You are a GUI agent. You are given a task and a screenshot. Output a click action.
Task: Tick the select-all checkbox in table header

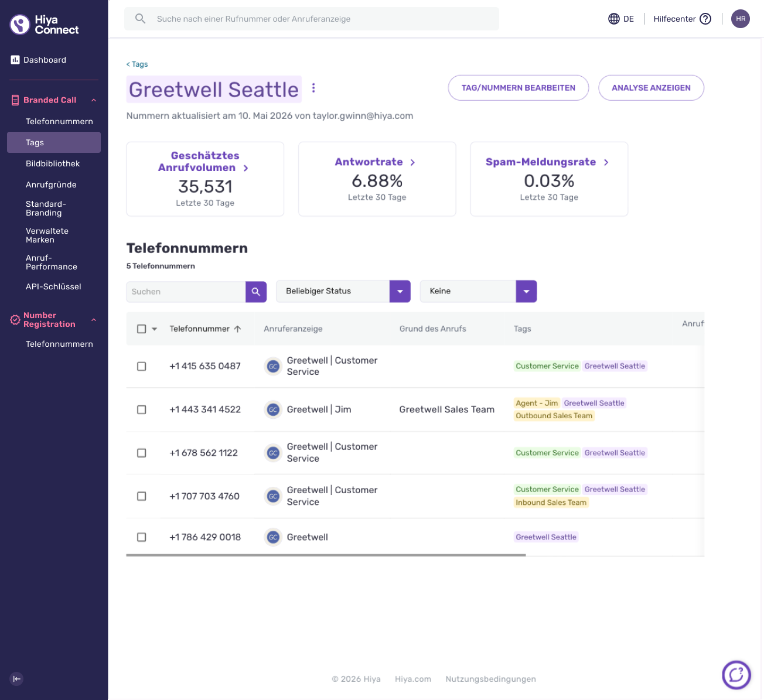click(x=141, y=329)
